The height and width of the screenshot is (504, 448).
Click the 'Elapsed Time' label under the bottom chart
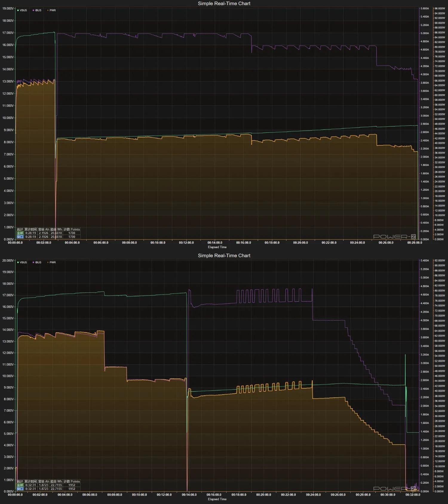coord(217,499)
